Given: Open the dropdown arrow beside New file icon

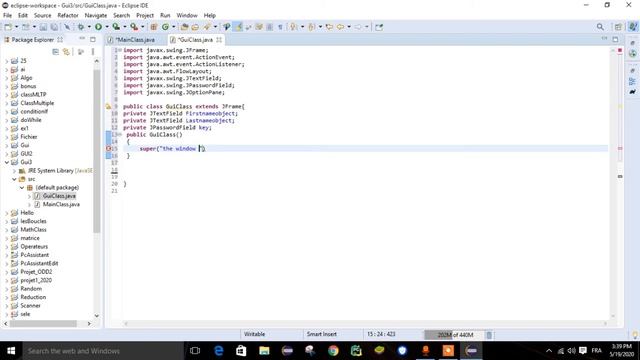Looking at the screenshot, I should pyautogui.click(x=16, y=27).
